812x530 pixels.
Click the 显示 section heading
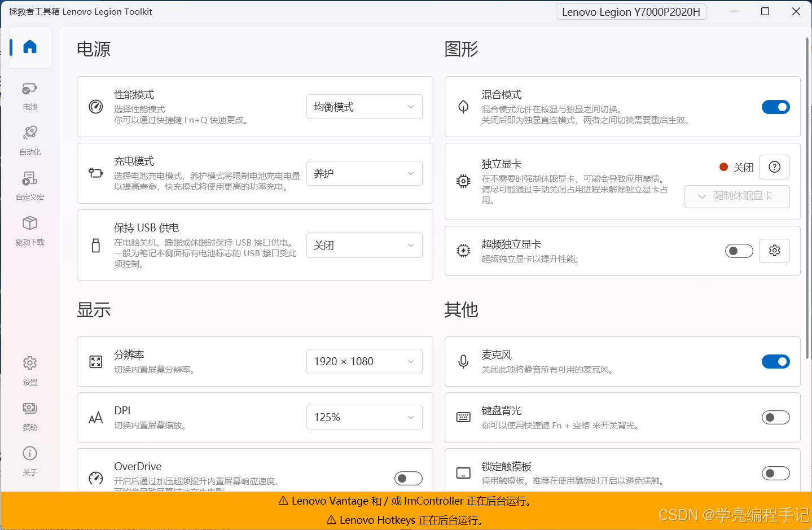pyautogui.click(x=94, y=310)
